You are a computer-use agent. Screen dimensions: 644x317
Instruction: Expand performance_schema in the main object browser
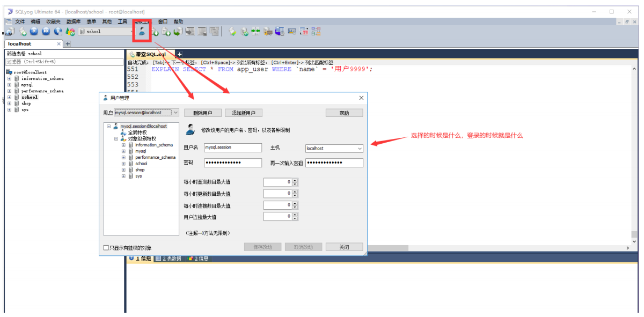click(9, 91)
